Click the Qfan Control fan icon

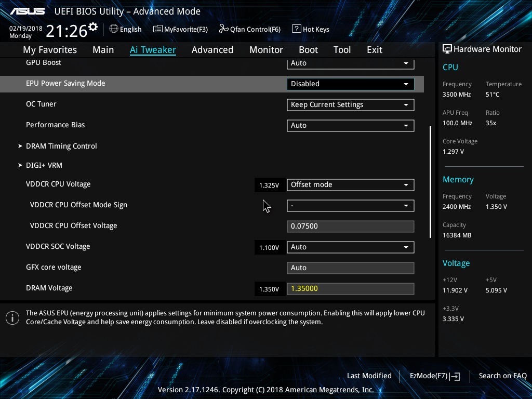pos(223,29)
